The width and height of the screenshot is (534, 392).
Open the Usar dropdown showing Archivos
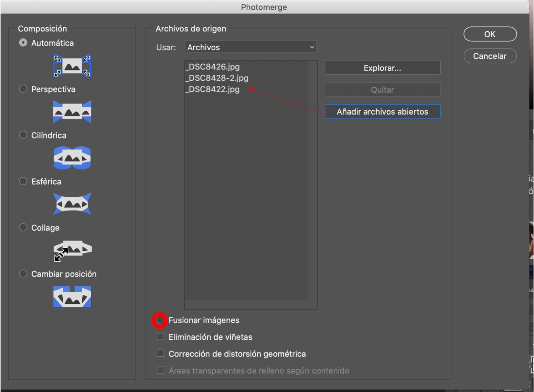point(251,47)
